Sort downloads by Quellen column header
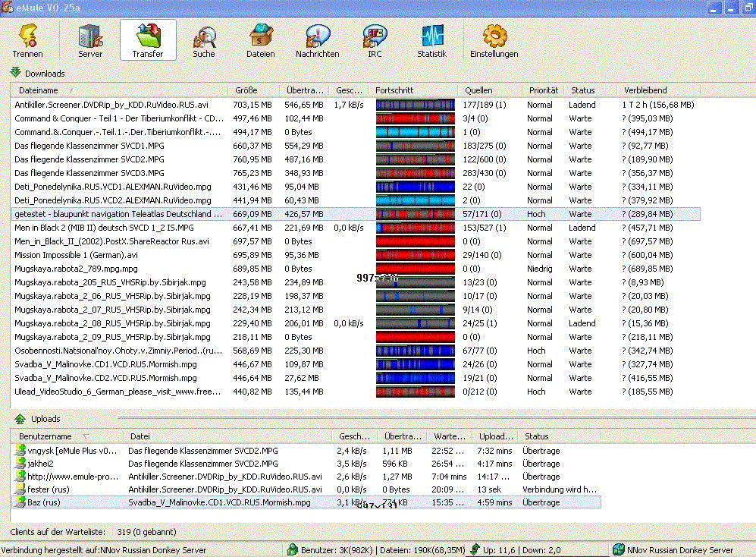 490,90
